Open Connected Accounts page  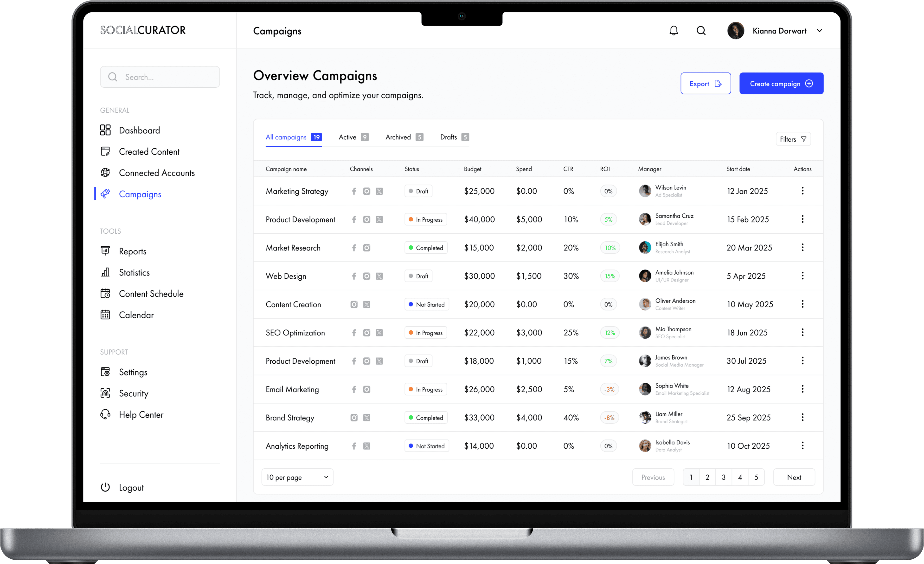[147, 173]
